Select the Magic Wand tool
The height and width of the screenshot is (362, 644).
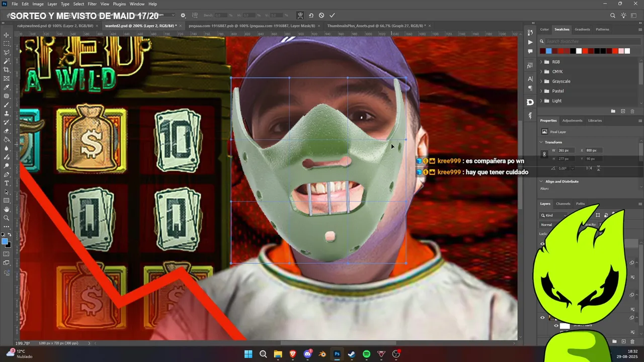(7, 61)
